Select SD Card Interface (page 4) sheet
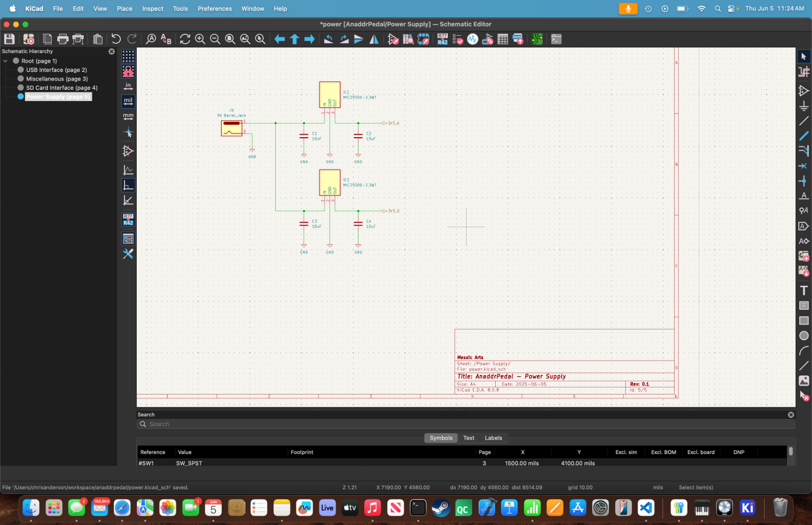Image resolution: width=812 pixels, height=525 pixels. [x=62, y=88]
